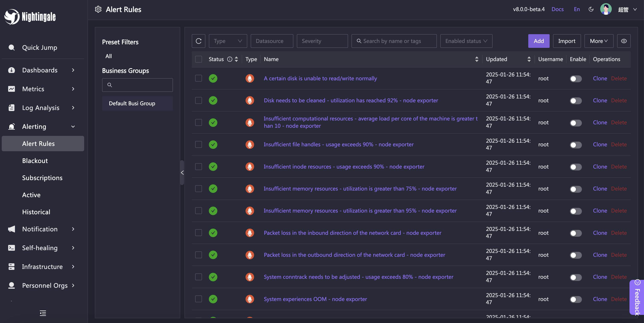Click the Import button
The image size is (644, 323).
click(x=566, y=41)
